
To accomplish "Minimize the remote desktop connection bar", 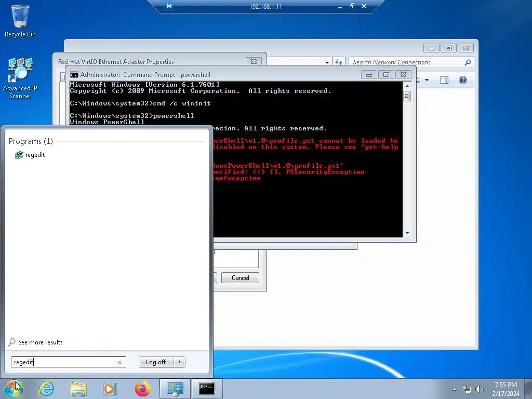I will [x=340, y=6].
